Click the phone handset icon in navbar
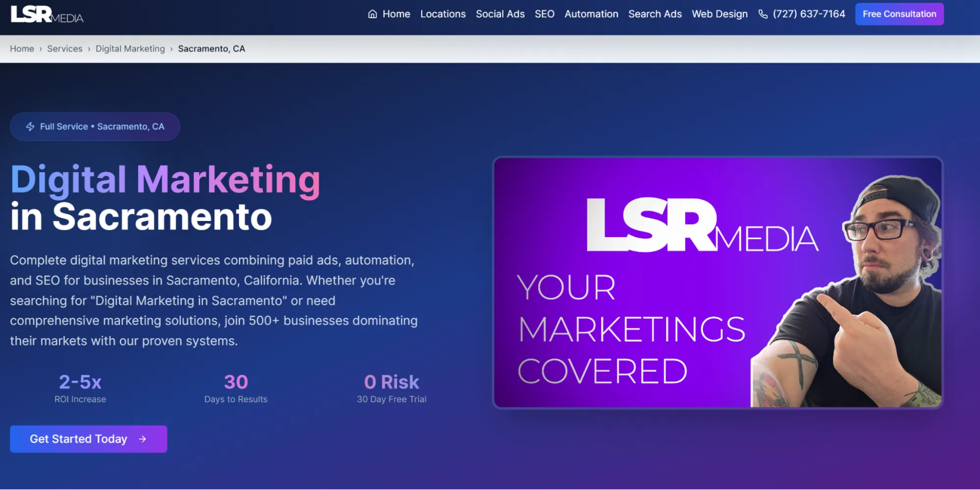The width and height of the screenshot is (980, 490). click(763, 14)
